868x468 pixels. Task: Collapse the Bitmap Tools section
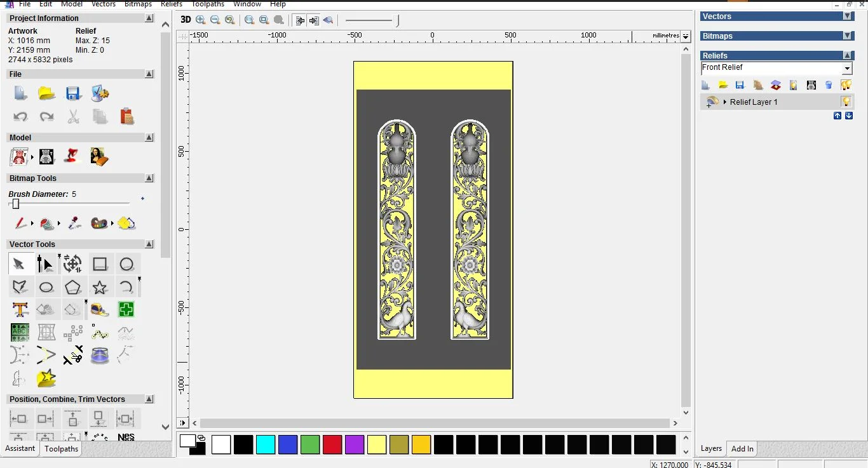click(x=149, y=178)
